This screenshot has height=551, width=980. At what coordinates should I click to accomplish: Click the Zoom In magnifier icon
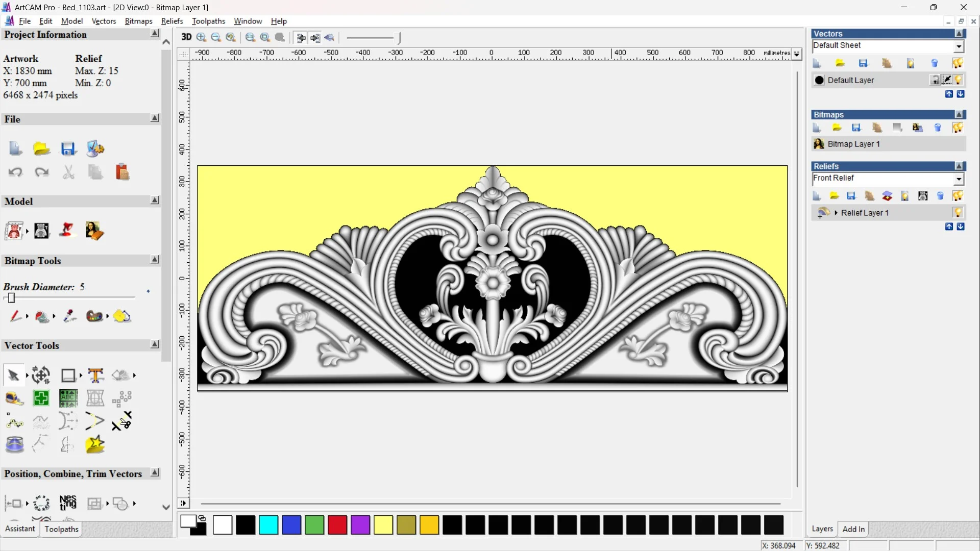[x=202, y=37]
